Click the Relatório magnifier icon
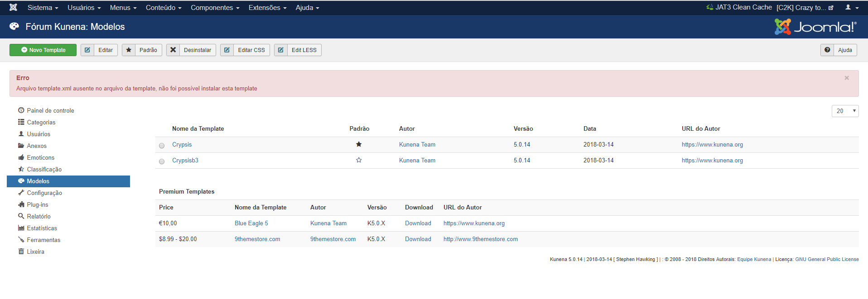The width and height of the screenshot is (868, 299). click(x=21, y=216)
